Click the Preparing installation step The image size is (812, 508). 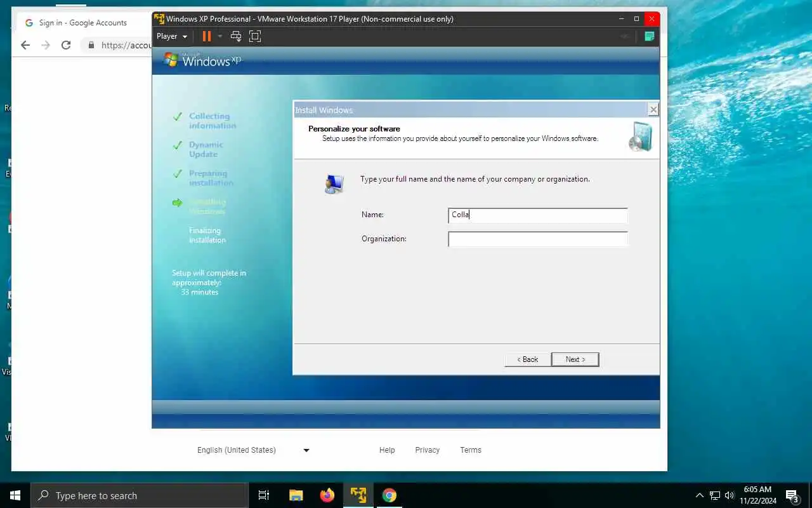[211, 178]
